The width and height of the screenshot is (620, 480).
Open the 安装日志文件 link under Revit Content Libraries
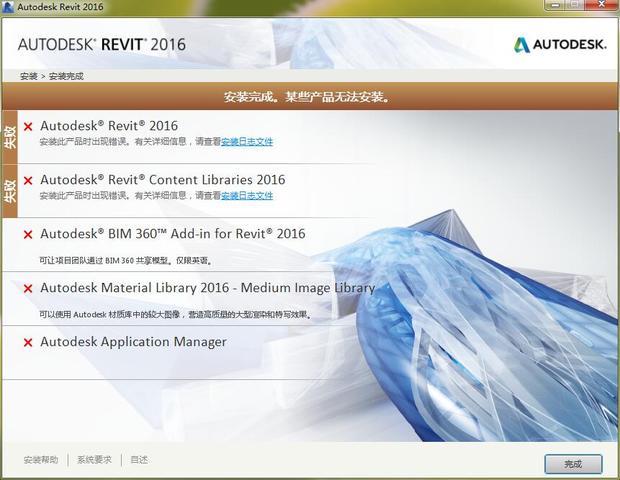pyautogui.click(x=247, y=196)
